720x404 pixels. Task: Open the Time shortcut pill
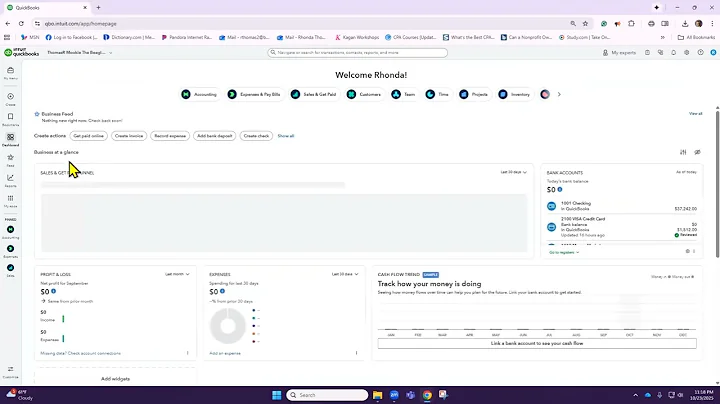click(437, 94)
